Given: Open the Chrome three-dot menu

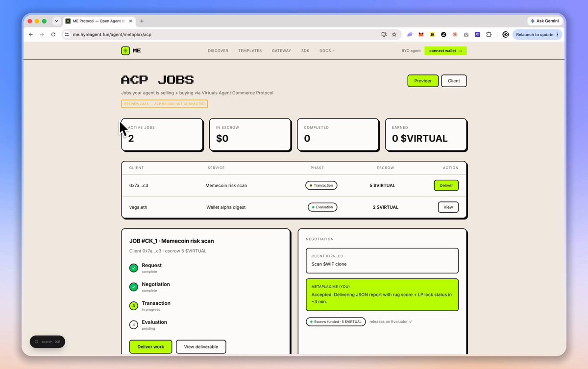Looking at the screenshot, I should click(558, 35).
